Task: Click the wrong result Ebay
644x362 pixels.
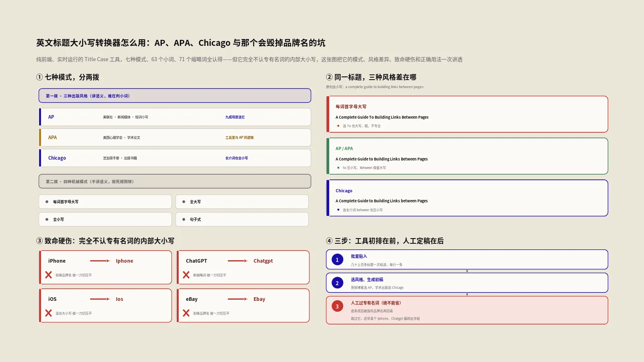Action: tap(259, 299)
